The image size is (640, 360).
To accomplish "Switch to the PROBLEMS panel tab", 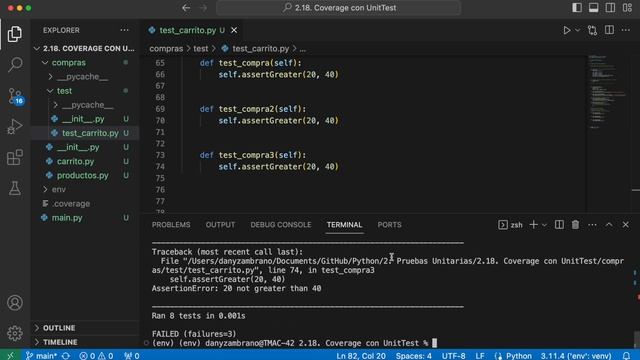I will (171, 225).
